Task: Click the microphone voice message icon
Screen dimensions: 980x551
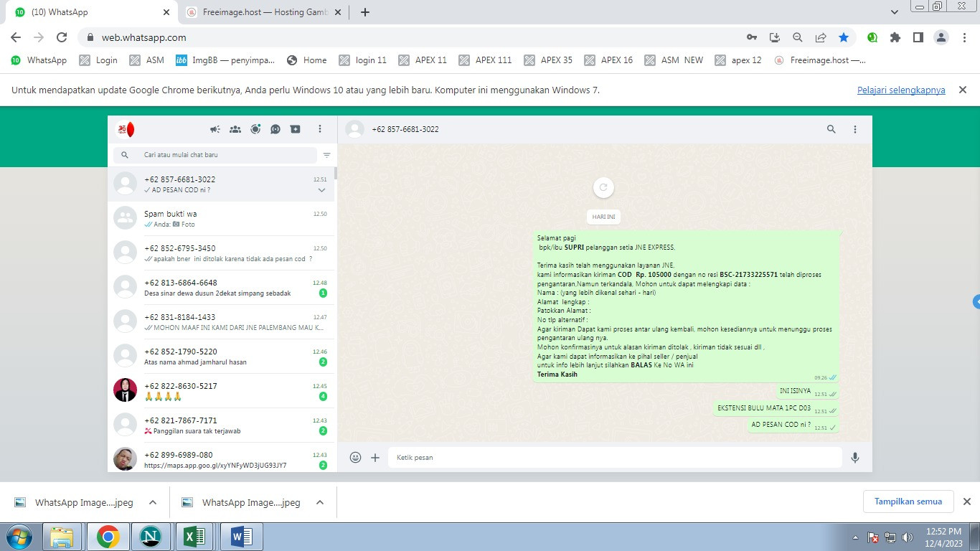Action: 855,457
